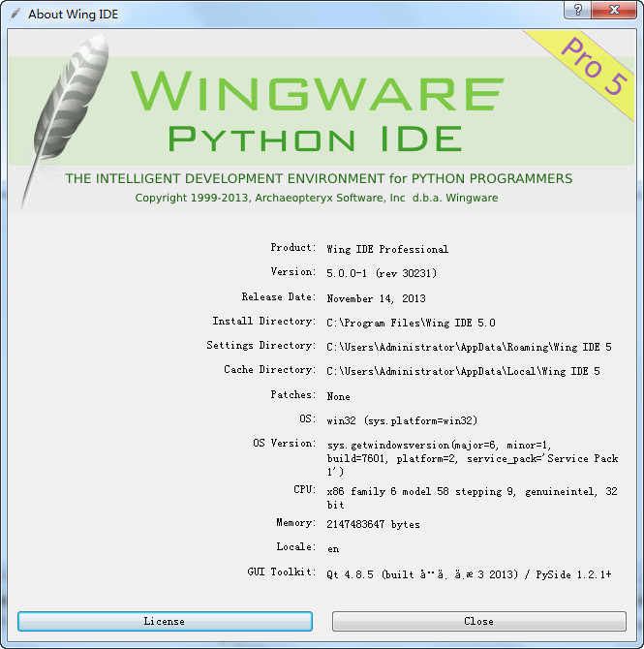
Task: Click the x86 family 6 CPU value
Action: click(x=472, y=498)
